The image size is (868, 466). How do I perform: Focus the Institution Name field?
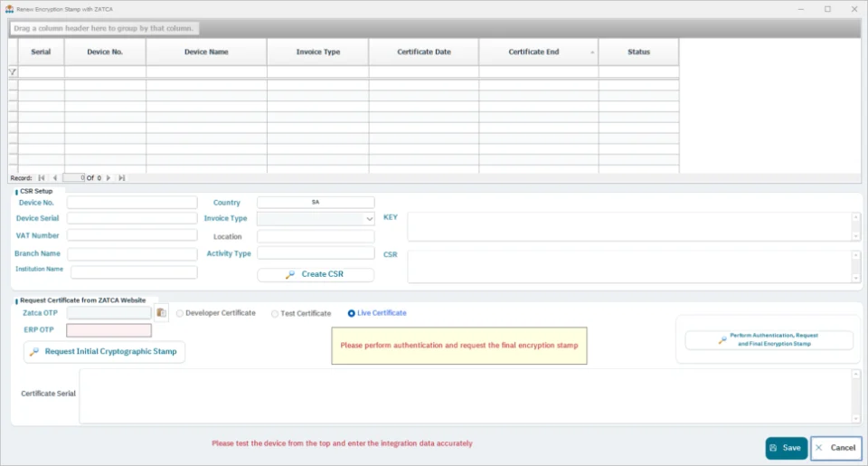click(x=134, y=272)
